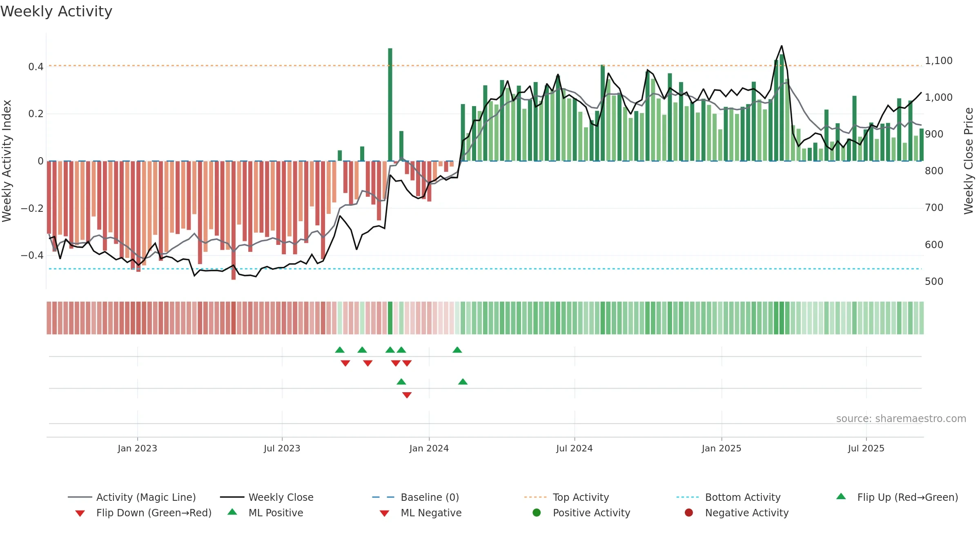This screenshot has height=551, width=980.
Task: Click the 700 price tick label
Action: pos(934,207)
